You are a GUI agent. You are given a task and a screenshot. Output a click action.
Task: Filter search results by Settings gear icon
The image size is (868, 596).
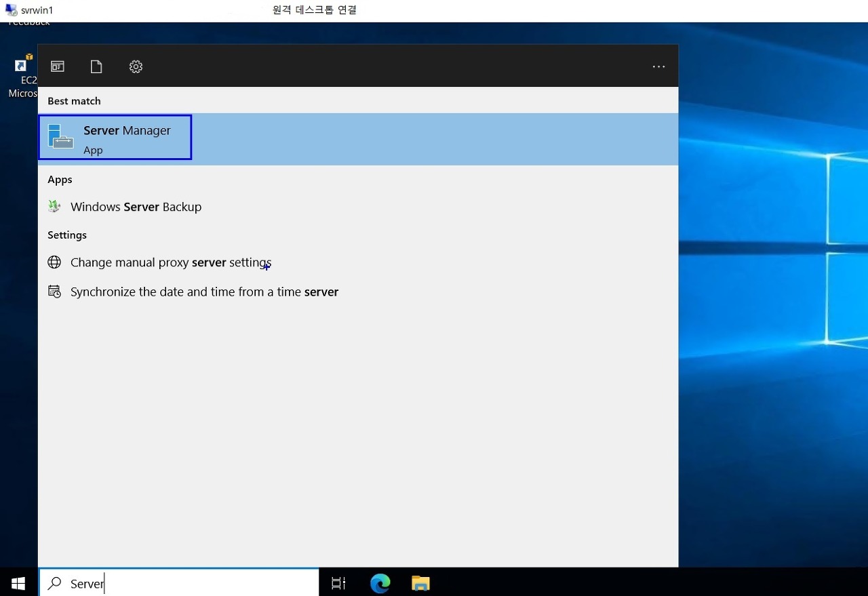pos(136,66)
